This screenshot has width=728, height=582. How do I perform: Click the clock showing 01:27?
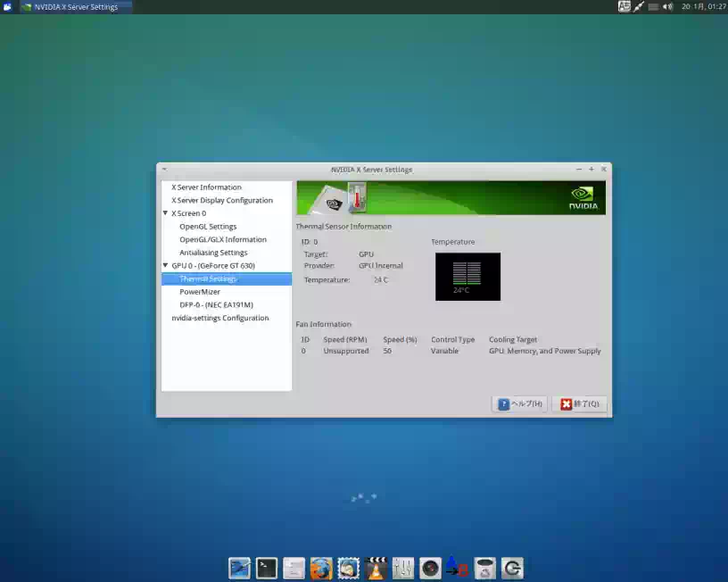pyautogui.click(x=703, y=6)
